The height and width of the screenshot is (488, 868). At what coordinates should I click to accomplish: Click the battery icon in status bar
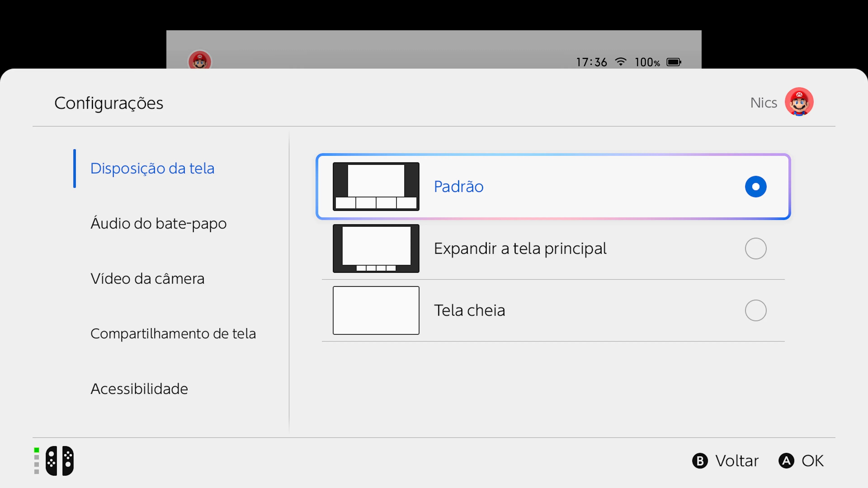coord(674,62)
